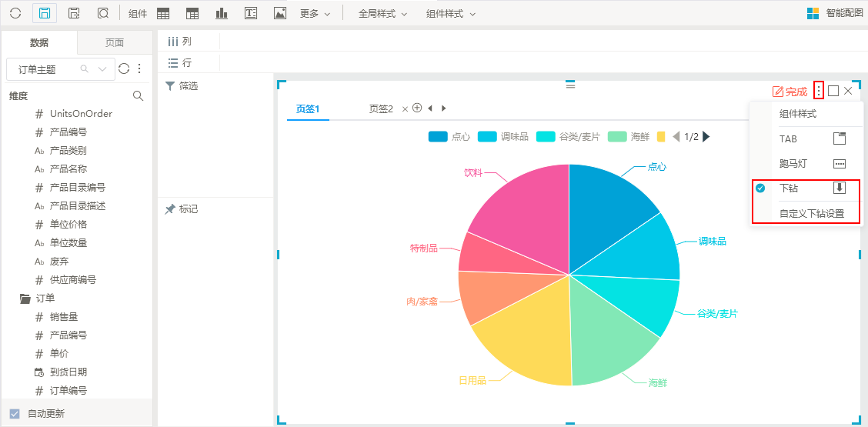Search dimensions with magnifier icon
The width and height of the screenshot is (868, 427).
click(x=139, y=96)
